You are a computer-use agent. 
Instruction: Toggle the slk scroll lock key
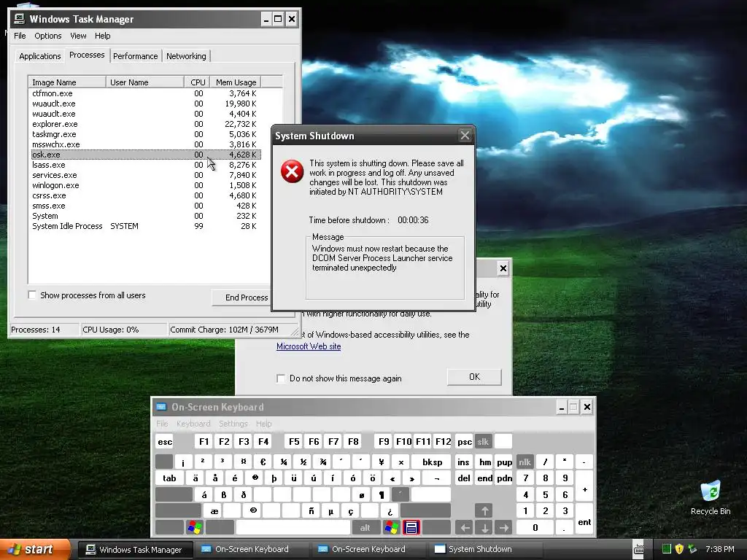point(483,441)
